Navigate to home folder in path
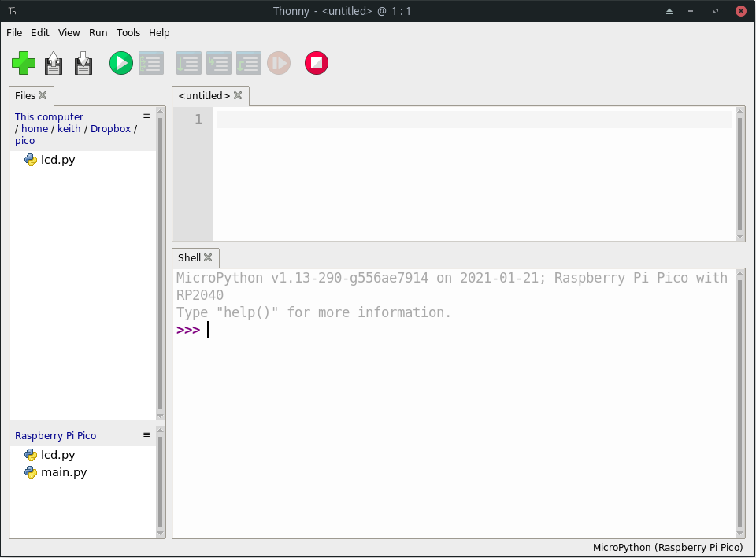The height and width of the screenshot is (558, 756). [35, 128]
